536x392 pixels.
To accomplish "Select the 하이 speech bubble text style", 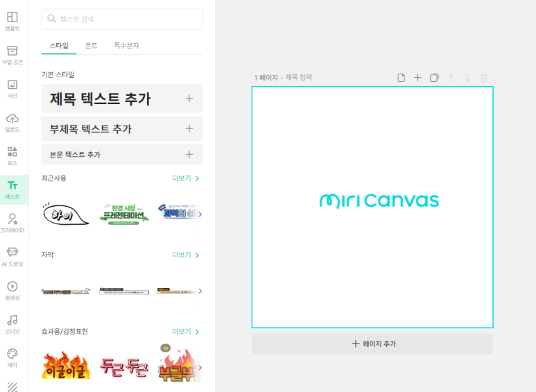I will (66, 214).
